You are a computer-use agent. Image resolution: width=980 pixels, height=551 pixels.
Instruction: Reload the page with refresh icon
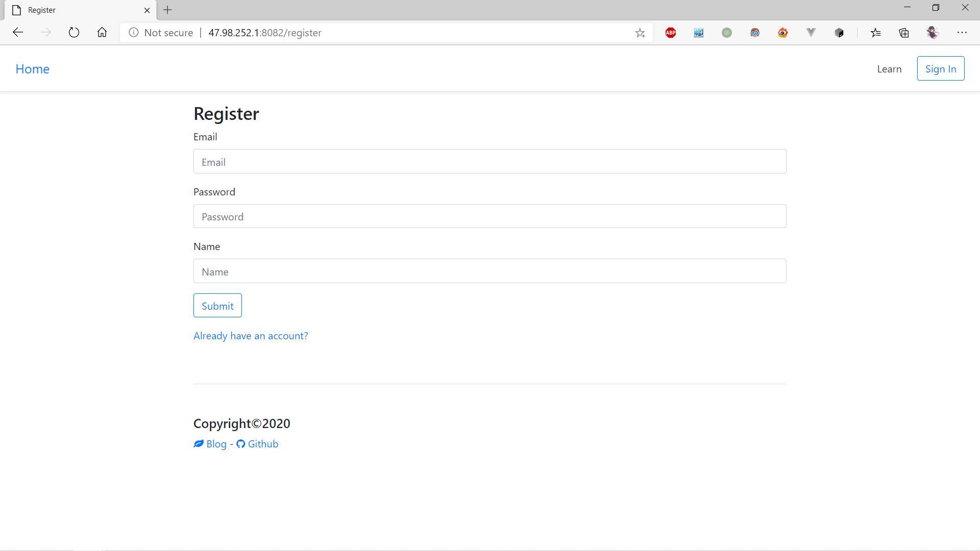[x=74, y=33]
